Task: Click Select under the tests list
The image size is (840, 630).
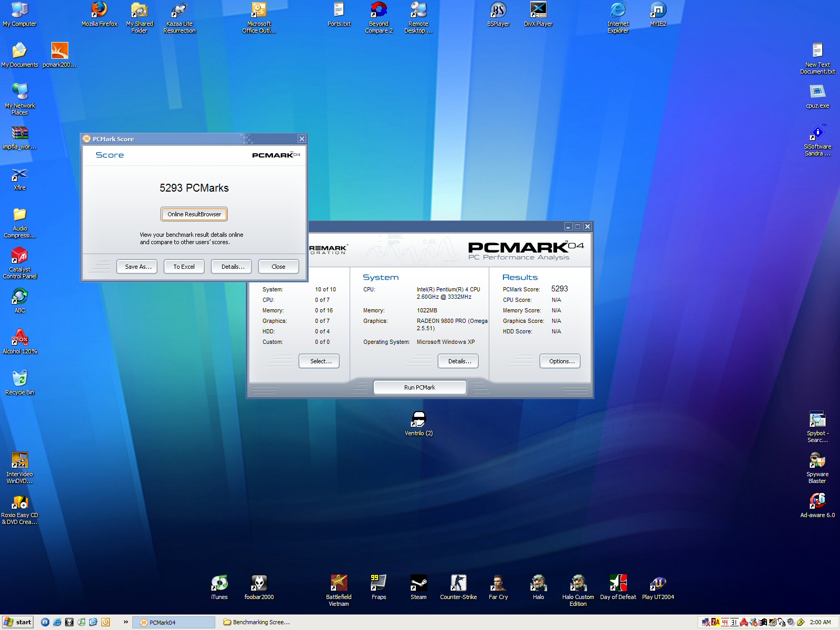Action: tap(319, 361)
